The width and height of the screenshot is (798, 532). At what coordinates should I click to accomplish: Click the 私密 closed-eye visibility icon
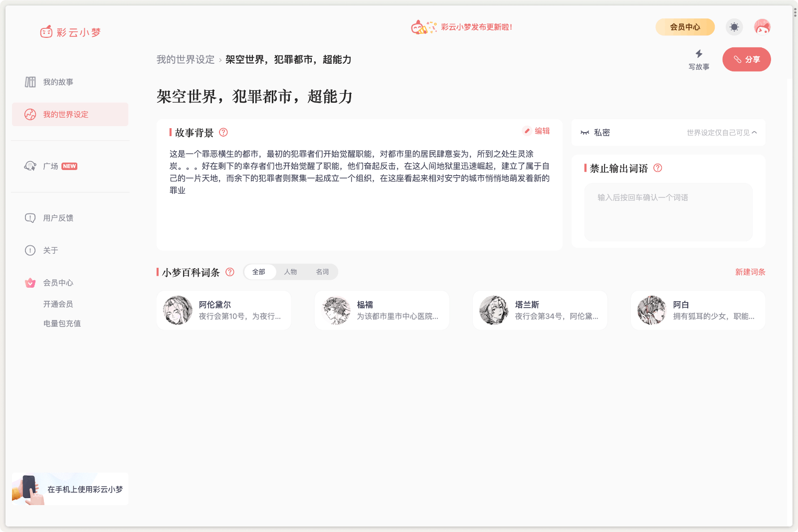click(x=585, y=132)
